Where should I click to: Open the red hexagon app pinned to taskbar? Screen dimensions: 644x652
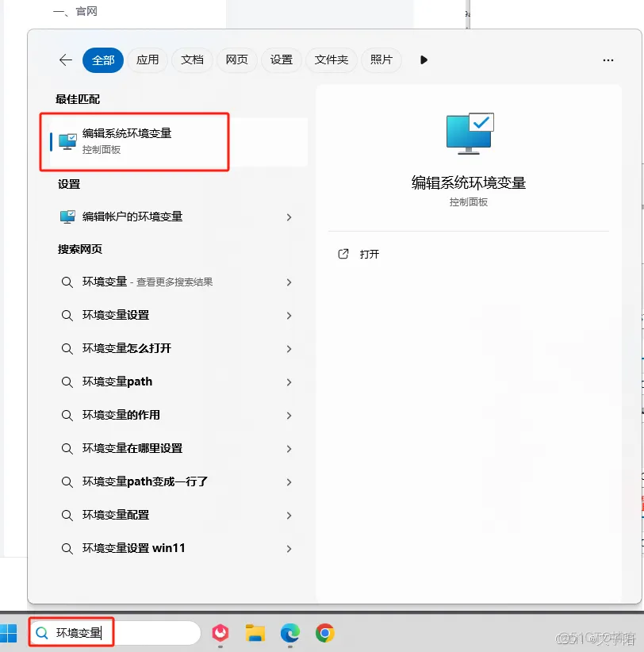tap(220, 633)
